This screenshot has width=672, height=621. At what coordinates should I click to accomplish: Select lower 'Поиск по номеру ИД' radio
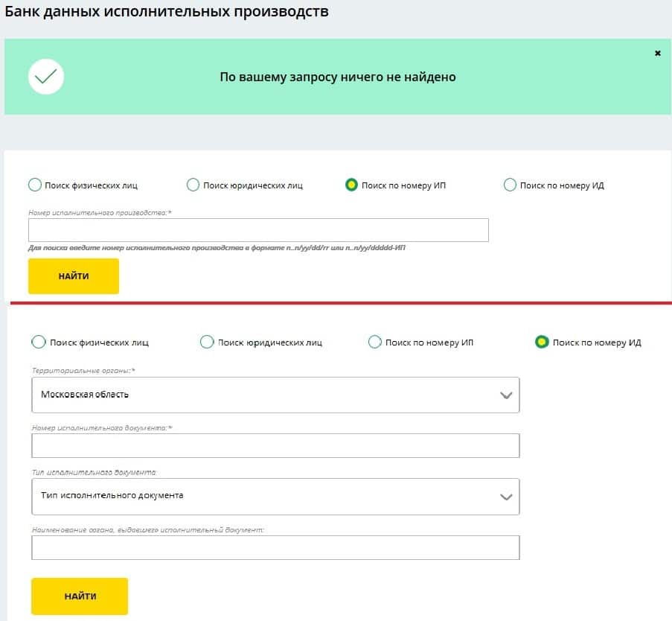[542, 342]
